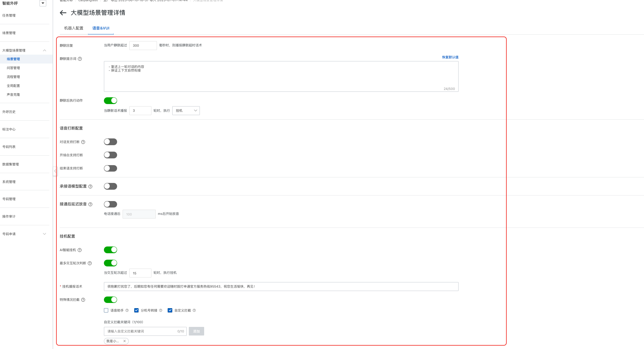The width and height of the screenshot is (644, 349).
Task: Switch to the 机器人配置 tab
Action: (x=74, y=28)
